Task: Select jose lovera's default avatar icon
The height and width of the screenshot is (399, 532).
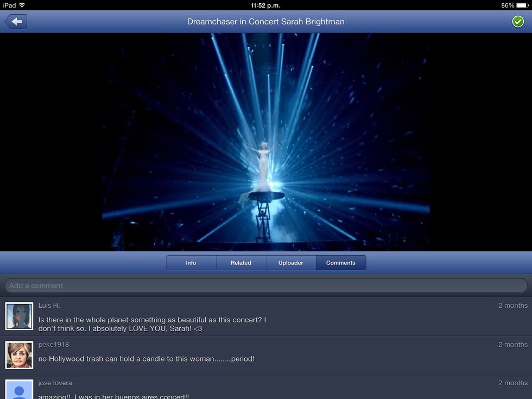Action: (x=19, y=390)
